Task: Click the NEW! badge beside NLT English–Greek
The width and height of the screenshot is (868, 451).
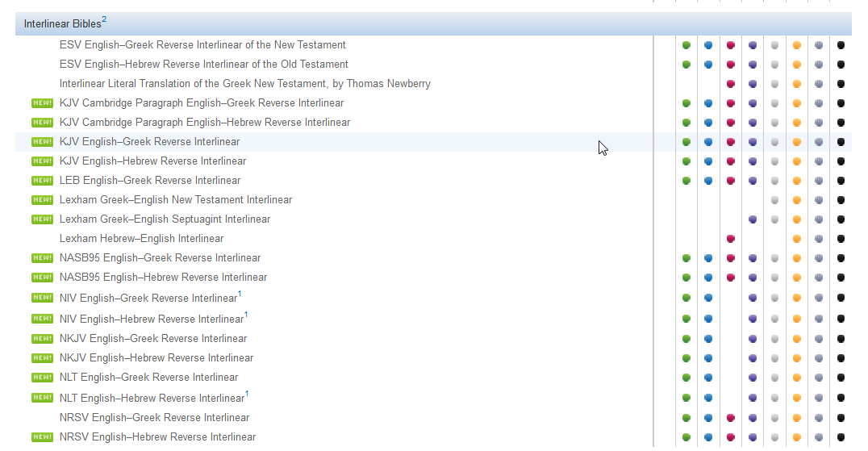Action: click(x=42, y=377)
